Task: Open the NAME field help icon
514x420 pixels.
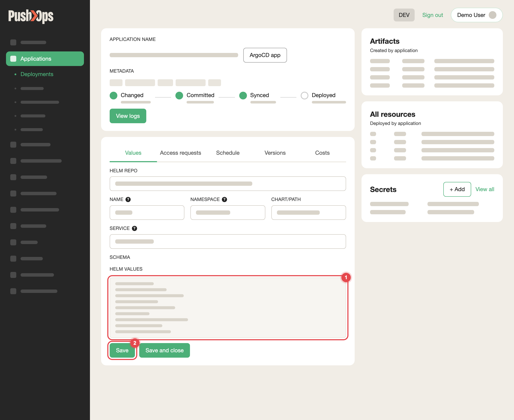Action: pyautogui.click(x=128, y=199)
